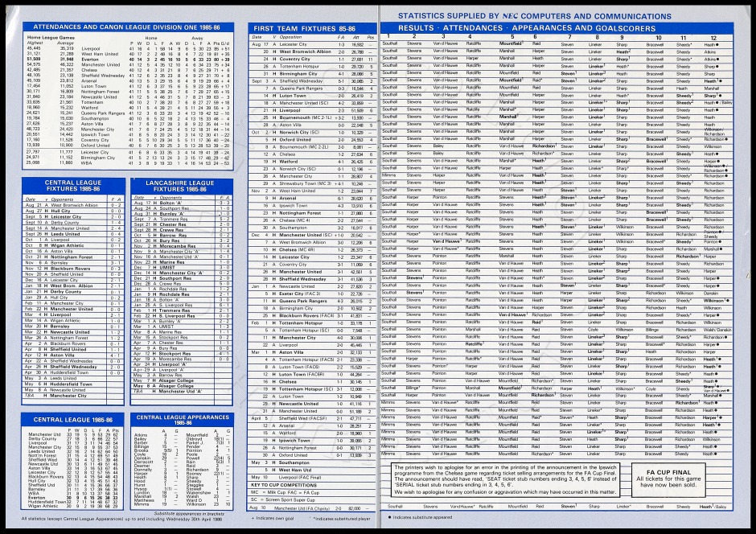Select 'SC = Screen Sport Super Cup' key line
Viewport: 756px width, 534px height.
283,499
